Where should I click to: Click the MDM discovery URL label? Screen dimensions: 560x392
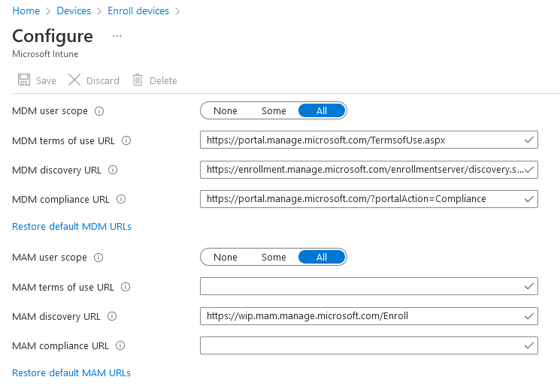point(57,170)
